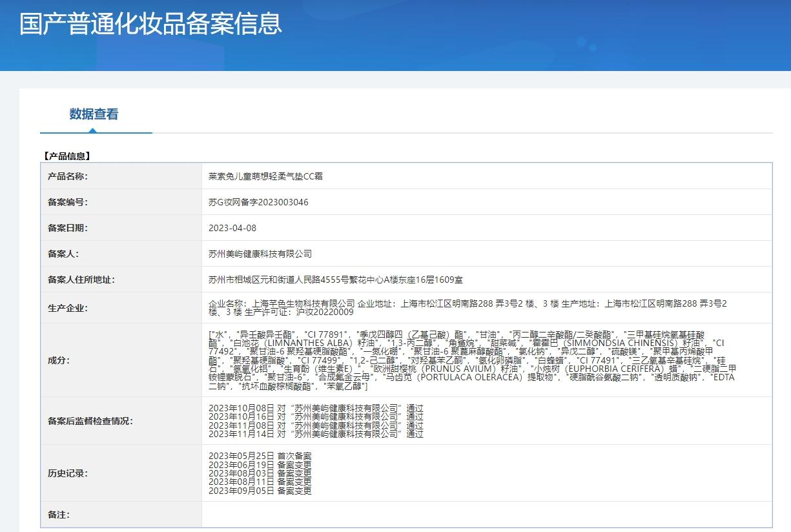Click the 【产品信息】 section header
Image resolution: width=791 pixels, height=532 pixels.
(x=66, y=156)
